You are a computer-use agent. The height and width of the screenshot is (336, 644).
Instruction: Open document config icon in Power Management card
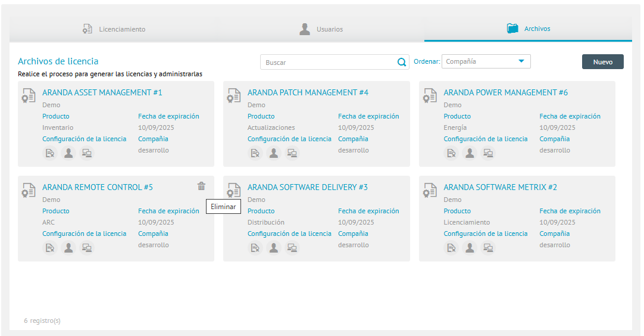click(451, 153)
